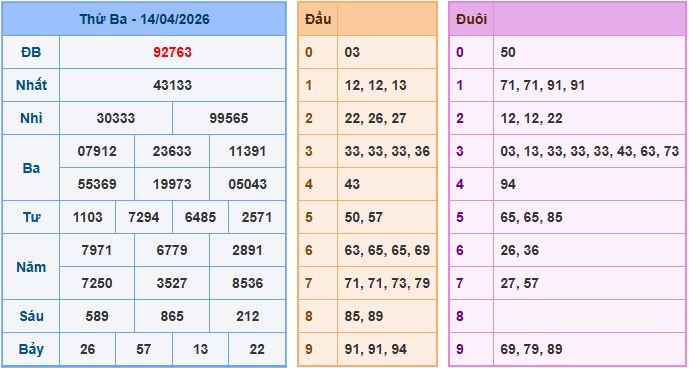Image resolution: width=689 pixels, height=368 pixels.
Task: Click the "Đầu" column header
Action: coord(318,19)
